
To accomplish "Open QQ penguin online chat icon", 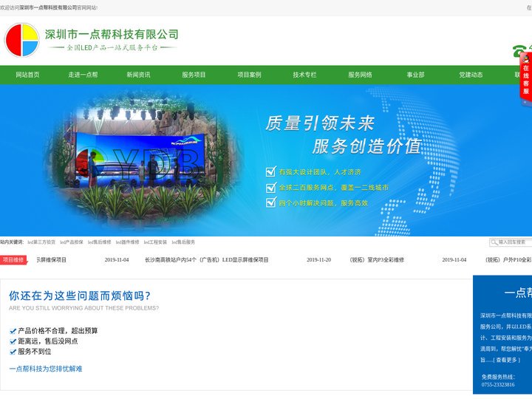I will (x=526, y=59).
